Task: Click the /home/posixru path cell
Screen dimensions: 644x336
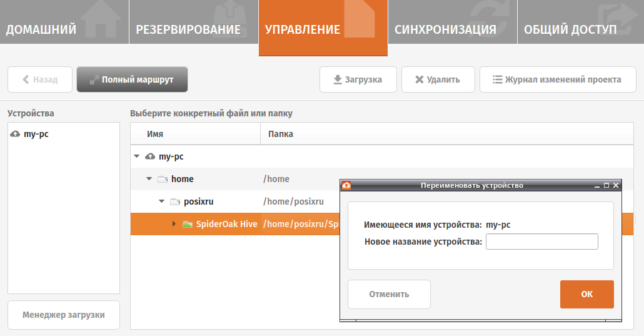Action: pyautogui.click(x=294, y=201)
